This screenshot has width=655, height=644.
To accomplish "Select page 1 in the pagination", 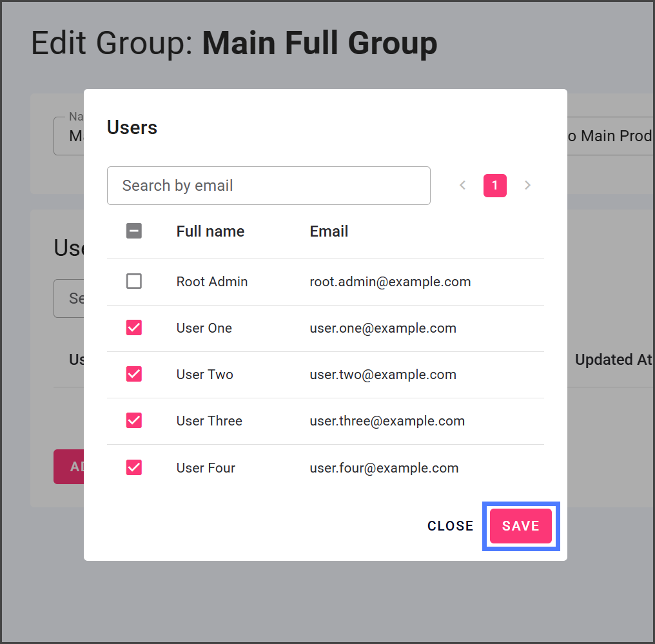I will (x=494, y=186).
